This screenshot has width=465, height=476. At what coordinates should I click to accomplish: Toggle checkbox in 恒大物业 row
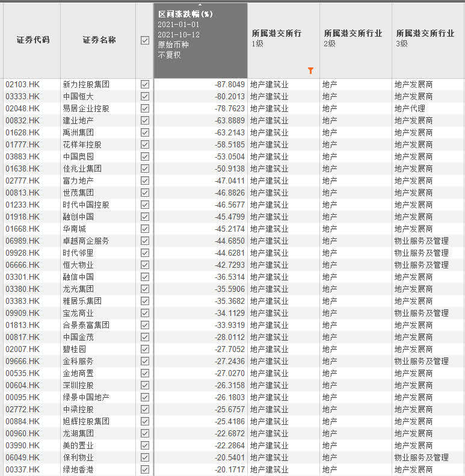point(145,265)
